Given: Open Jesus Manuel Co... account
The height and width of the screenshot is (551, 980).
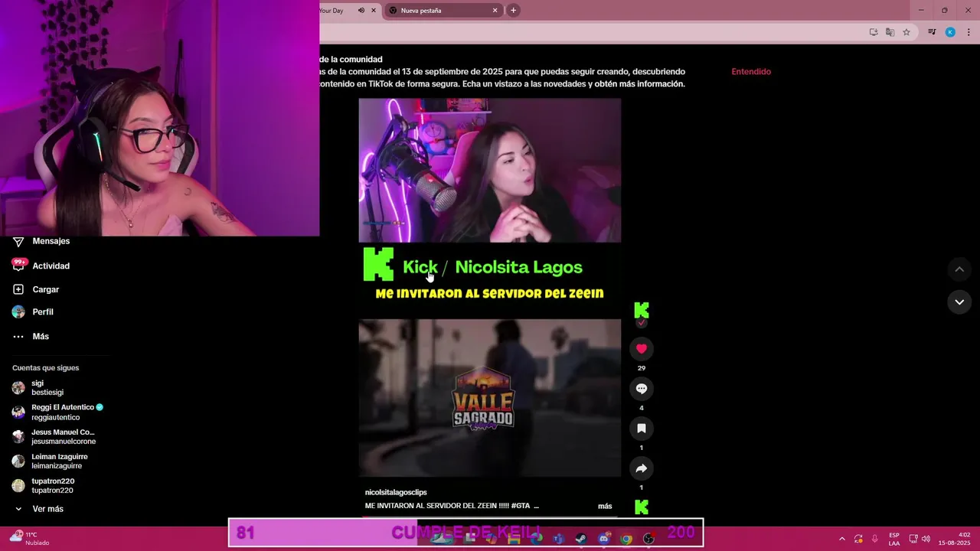Looking at the screenshot, I should point(54,437).
